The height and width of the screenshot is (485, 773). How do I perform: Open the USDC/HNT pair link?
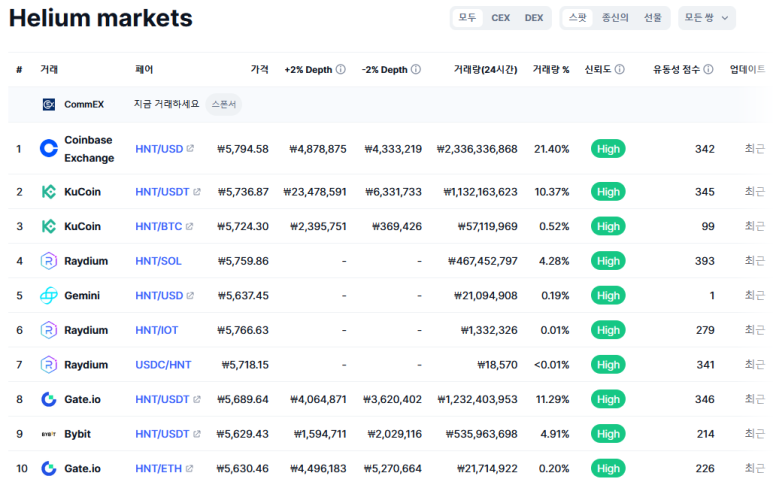163,365
